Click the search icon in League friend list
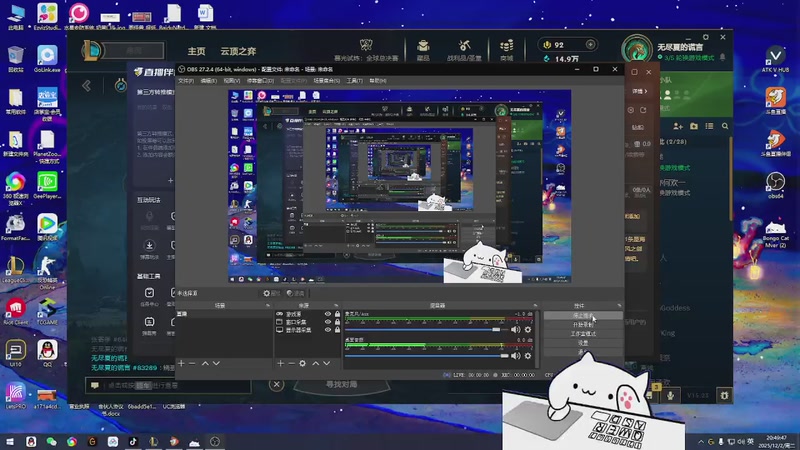 (x=725, y=126)
